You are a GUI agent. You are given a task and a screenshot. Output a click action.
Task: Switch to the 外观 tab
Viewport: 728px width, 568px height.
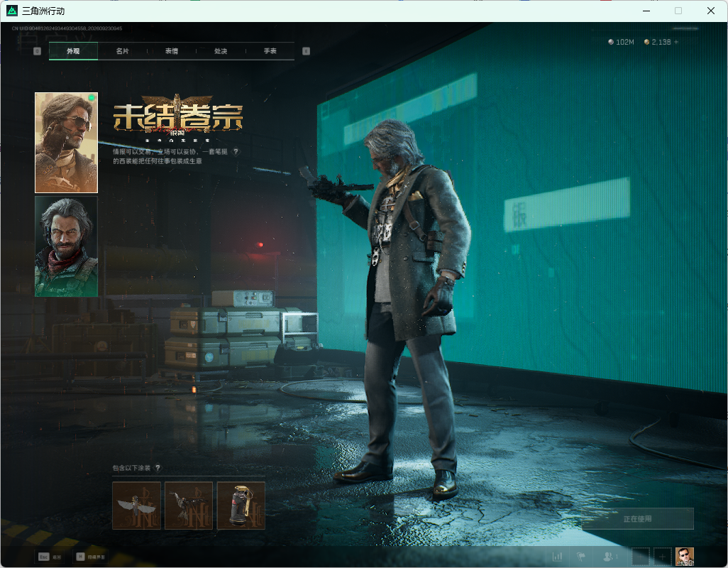pos(73,51)
